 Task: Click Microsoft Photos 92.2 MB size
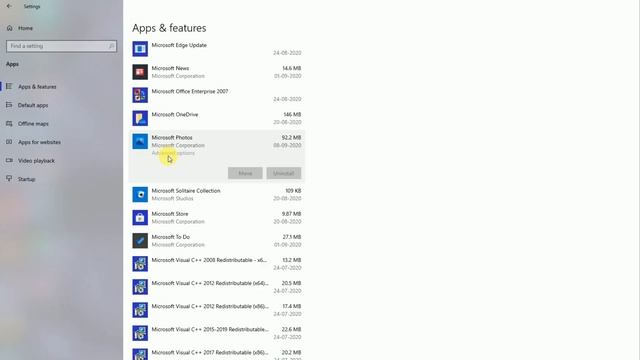coord(291,138)
